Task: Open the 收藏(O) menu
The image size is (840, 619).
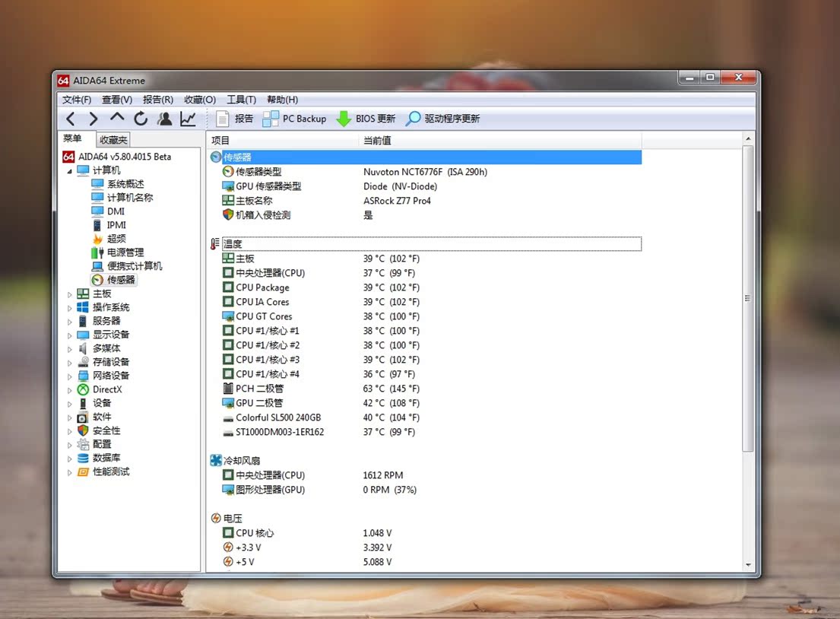Action: click(200, 100)
